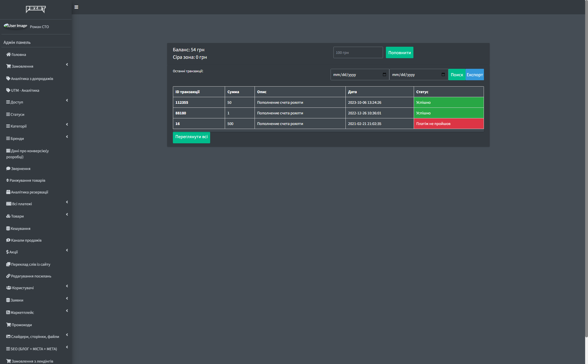Viewport: 588px width, 364px height.
Task: Click the comment bubble icon for Звернення
Action: coord(8,169)
